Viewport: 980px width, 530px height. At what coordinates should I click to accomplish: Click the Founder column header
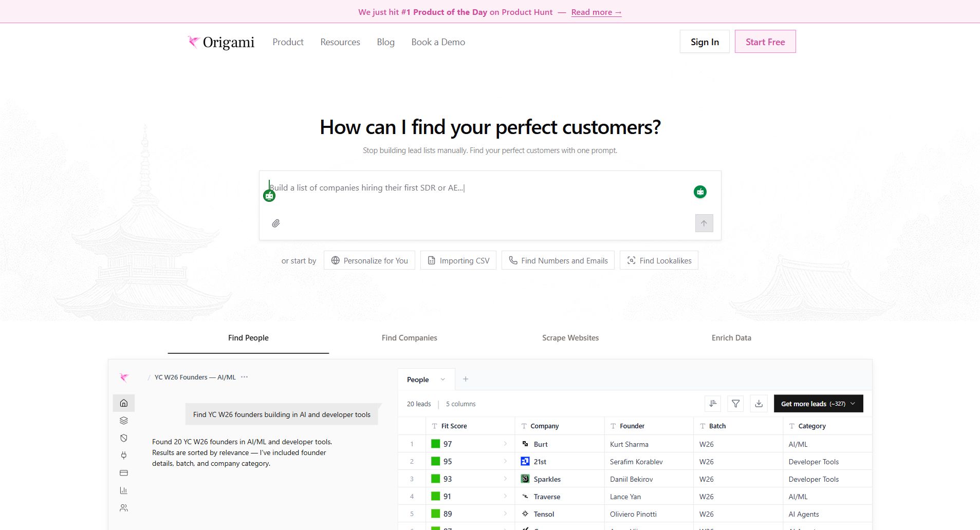[x=649, y=426]
